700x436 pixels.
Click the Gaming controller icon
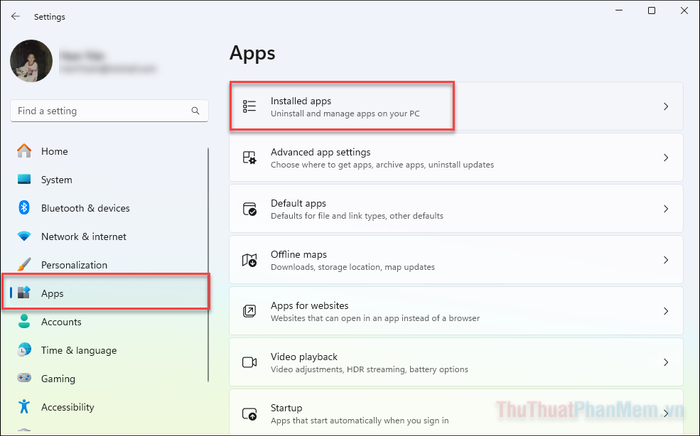[x=24, y=378]
